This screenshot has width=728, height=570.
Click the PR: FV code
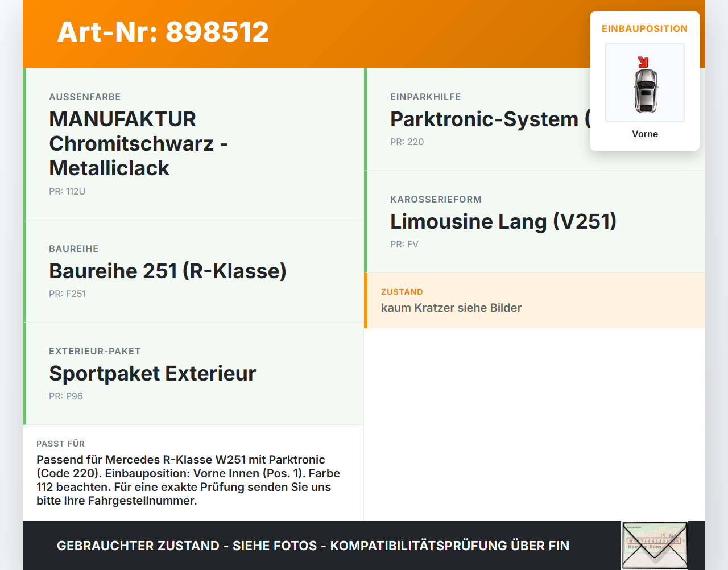[x=404, y=244]
